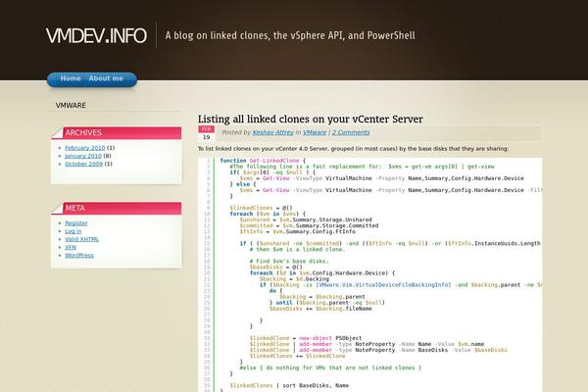Click the ARCHIVES widget heading
Viewport: 588px width, 392px height.
point(83,133)
